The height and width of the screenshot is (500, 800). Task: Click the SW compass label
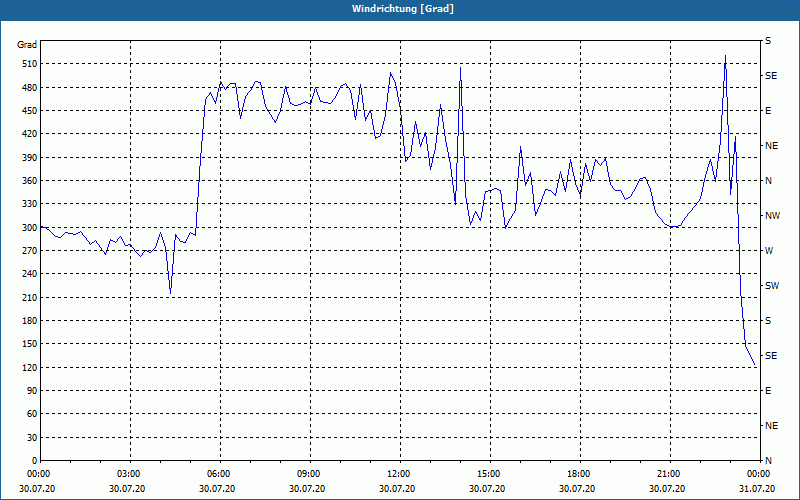(x=772, y=286)
